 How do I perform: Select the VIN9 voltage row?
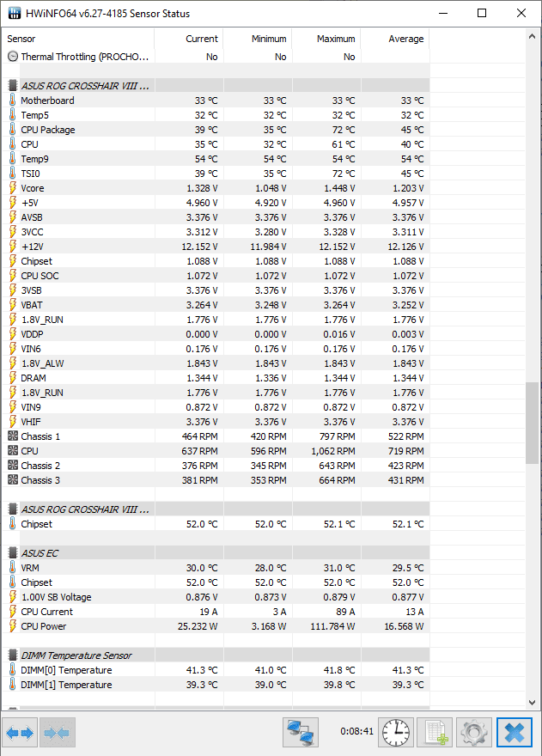(x=216, y=407)
